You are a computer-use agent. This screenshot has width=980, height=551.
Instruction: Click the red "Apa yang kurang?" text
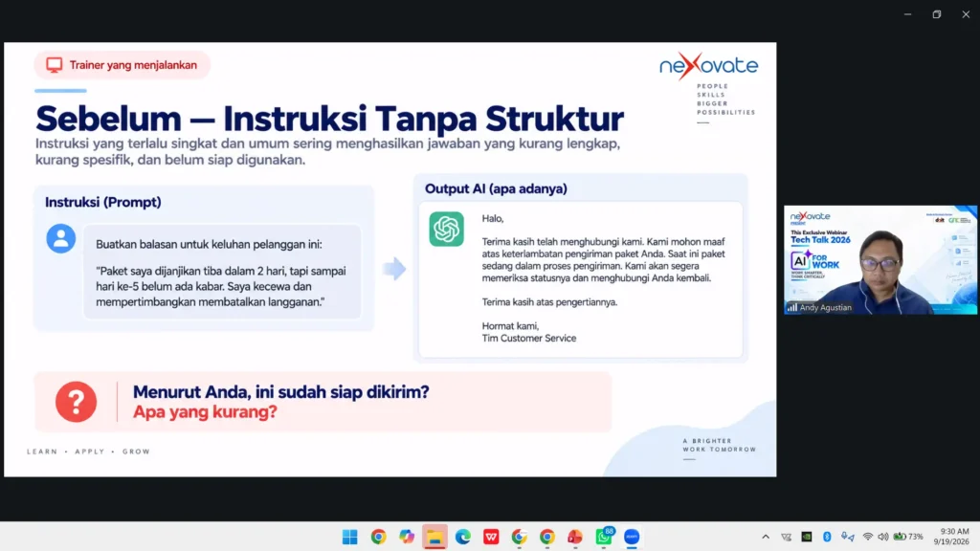pos(205,411)
